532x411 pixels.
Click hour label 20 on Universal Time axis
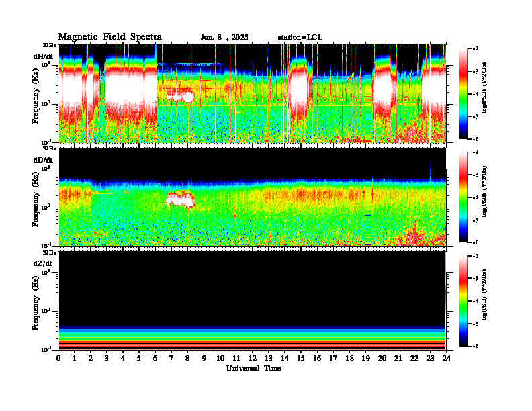[382, 359]
